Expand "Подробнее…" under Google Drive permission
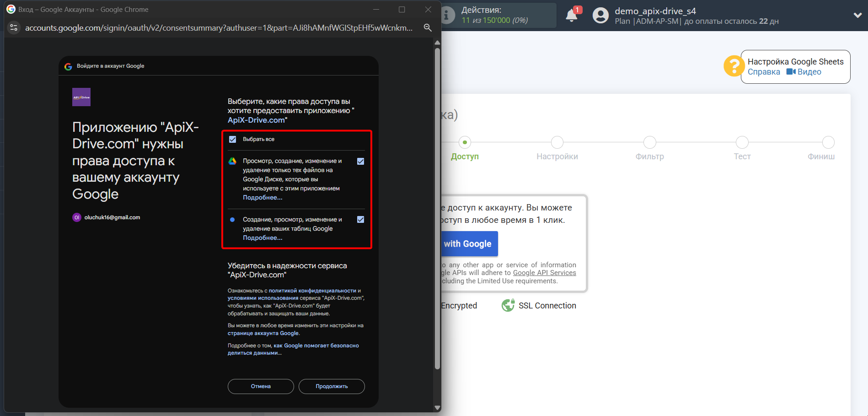This screenshot has height=416, width=868. click(263, 198)
